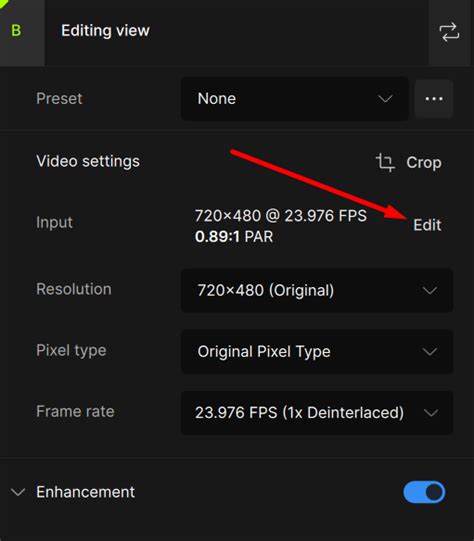Open preset options three-dot menu
Viewport: 474px width, 541px height.
coord(434,99)
